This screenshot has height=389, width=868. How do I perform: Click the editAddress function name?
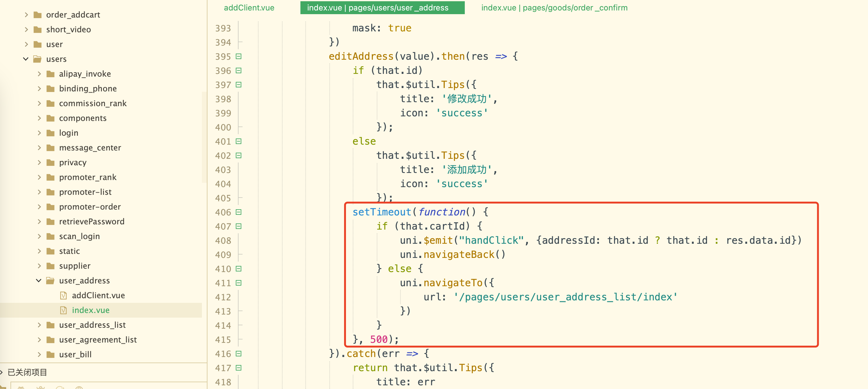pos(361,56)
